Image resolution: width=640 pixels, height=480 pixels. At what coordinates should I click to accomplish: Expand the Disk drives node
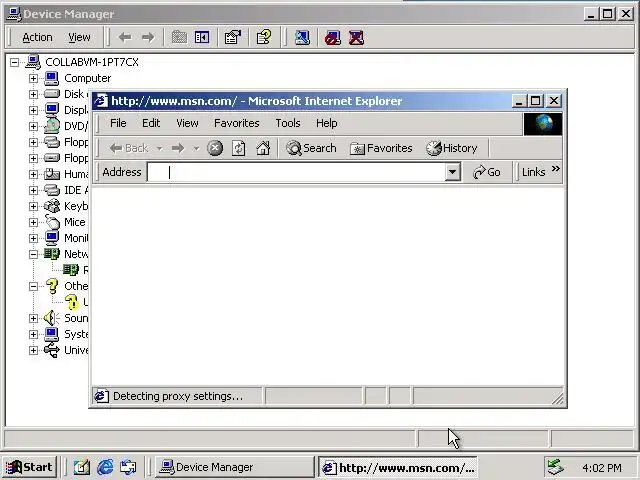[x=33, y=94]
